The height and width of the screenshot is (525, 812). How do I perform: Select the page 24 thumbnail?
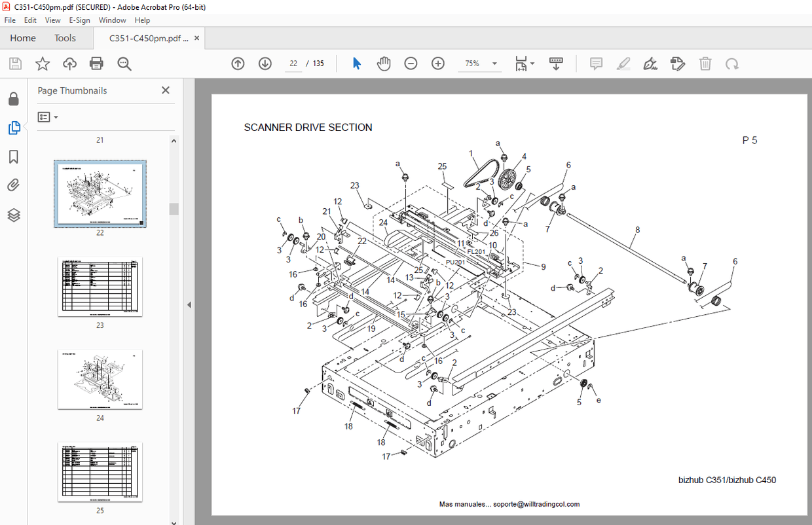(100, 379)
